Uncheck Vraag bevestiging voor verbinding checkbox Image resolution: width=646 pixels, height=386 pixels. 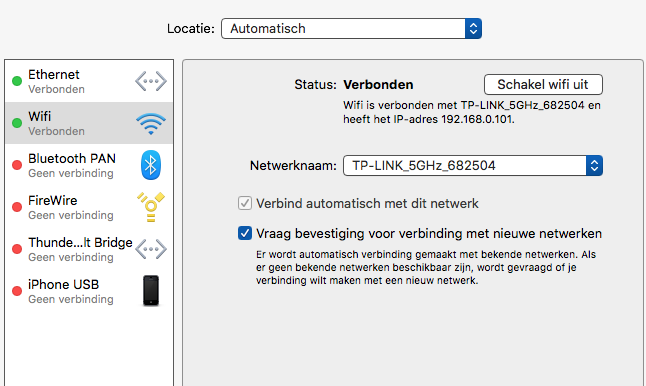point(245,233)
